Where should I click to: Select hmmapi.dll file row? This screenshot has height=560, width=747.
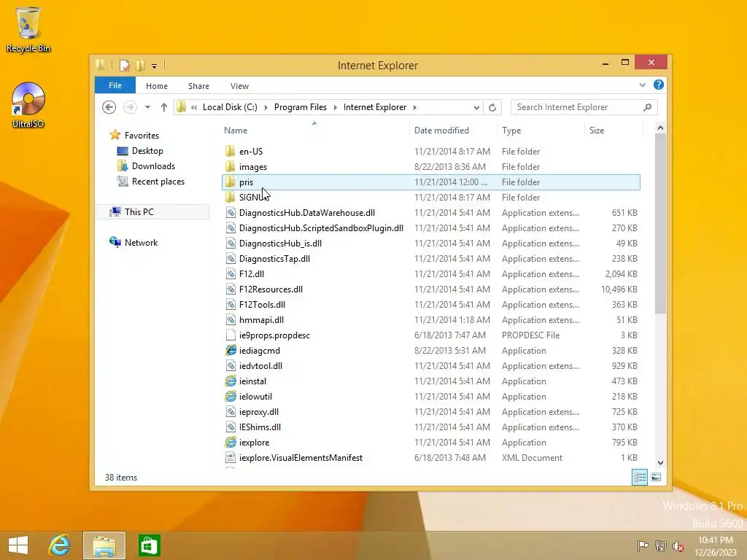pos(430,319)
